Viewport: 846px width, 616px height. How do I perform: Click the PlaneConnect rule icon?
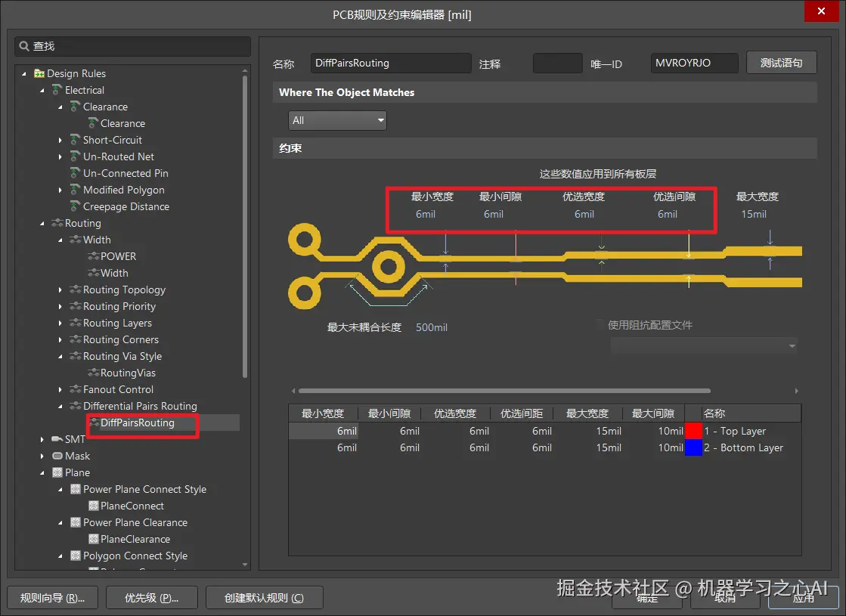point(93,506)
